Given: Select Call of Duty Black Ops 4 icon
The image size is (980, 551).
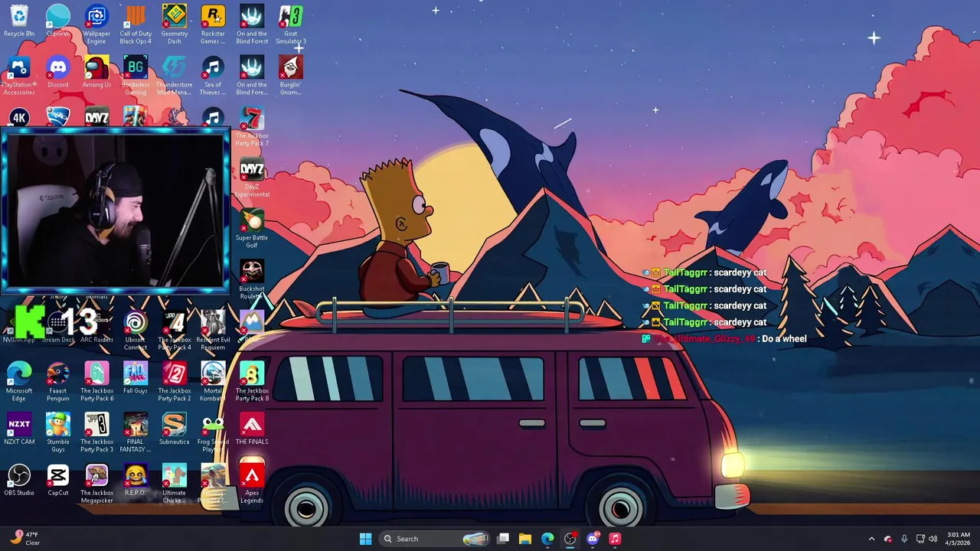Looking at the screenshot, I should pyautogui.click(x=136, y=24).
